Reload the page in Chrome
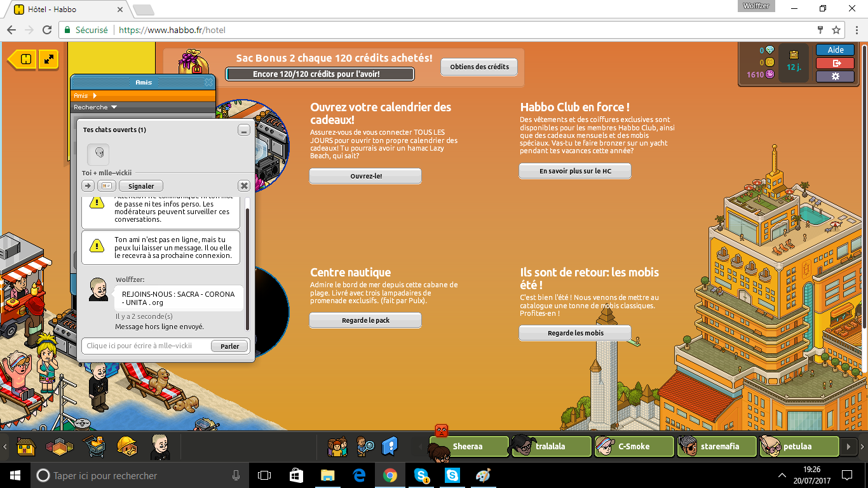Image resolution: width=868 pixels, height=488 pixels. pyautogui.click(x=46, y=30)
